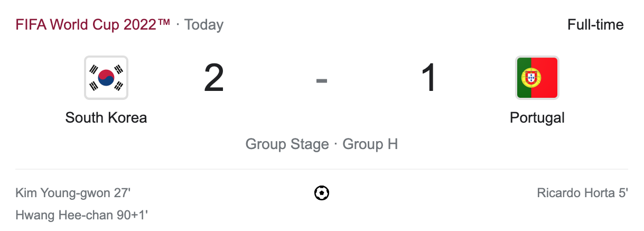Image resolution: width=644 pixels, height=231 pixels.
Task: Click the Group H label
Action: pos(370,144)
